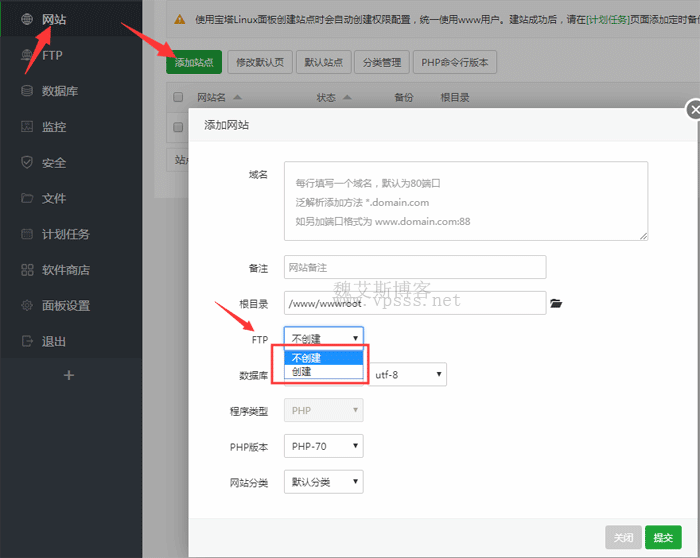The image size is (700, 558).
Task: Click the 监控 monitor icon
Action: coord(27,127)
